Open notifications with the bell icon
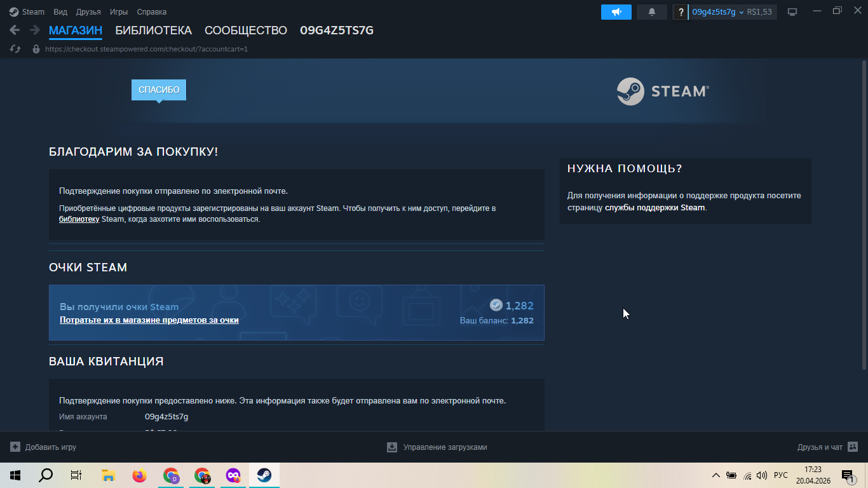 [x=652, y=12]
